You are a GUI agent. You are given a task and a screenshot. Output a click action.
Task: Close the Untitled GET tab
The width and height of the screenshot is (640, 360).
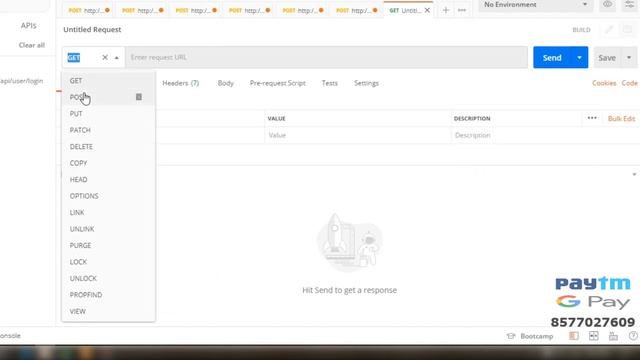427,10
